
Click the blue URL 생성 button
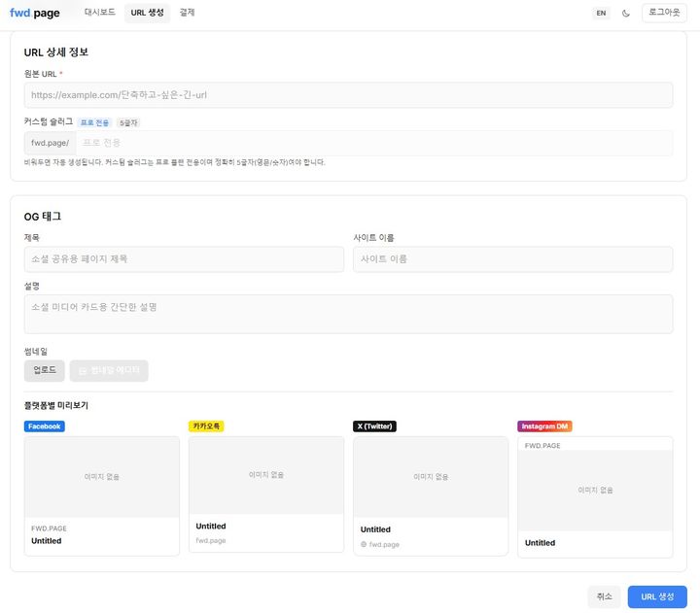tap(657, 596)
